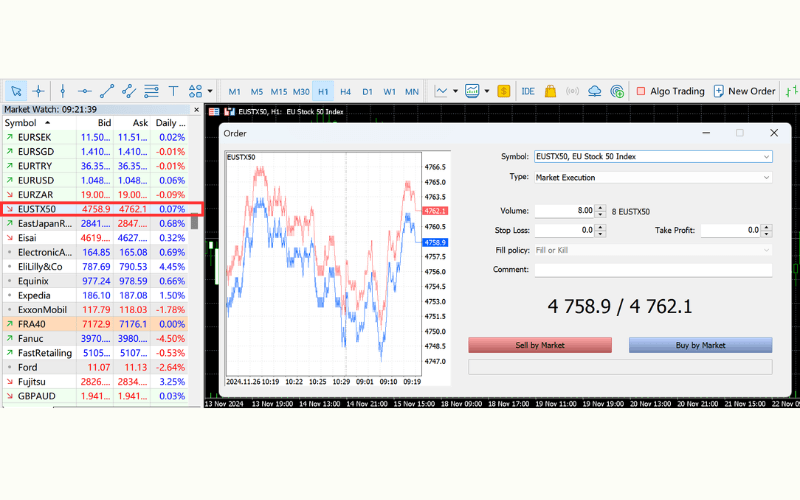Open the Symbol dropdown in Order dialog
Screen dimensions: 800x500
click(x=653, y=157)
